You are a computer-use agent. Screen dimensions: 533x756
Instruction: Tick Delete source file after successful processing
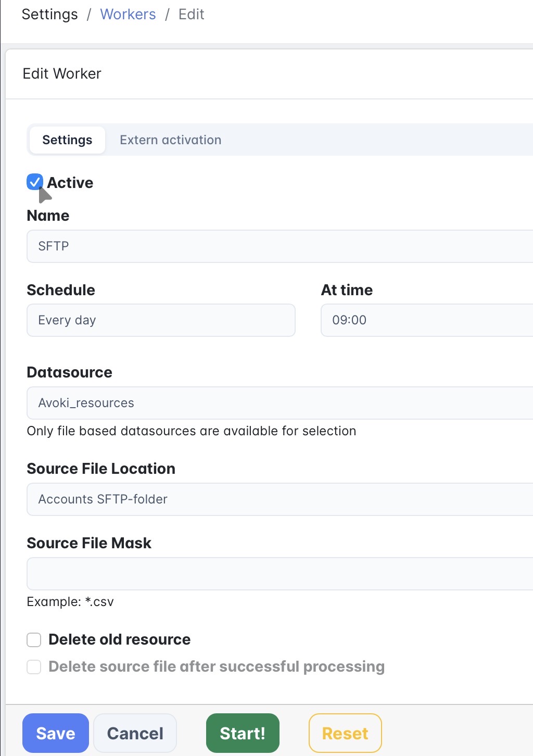point(34,667)
